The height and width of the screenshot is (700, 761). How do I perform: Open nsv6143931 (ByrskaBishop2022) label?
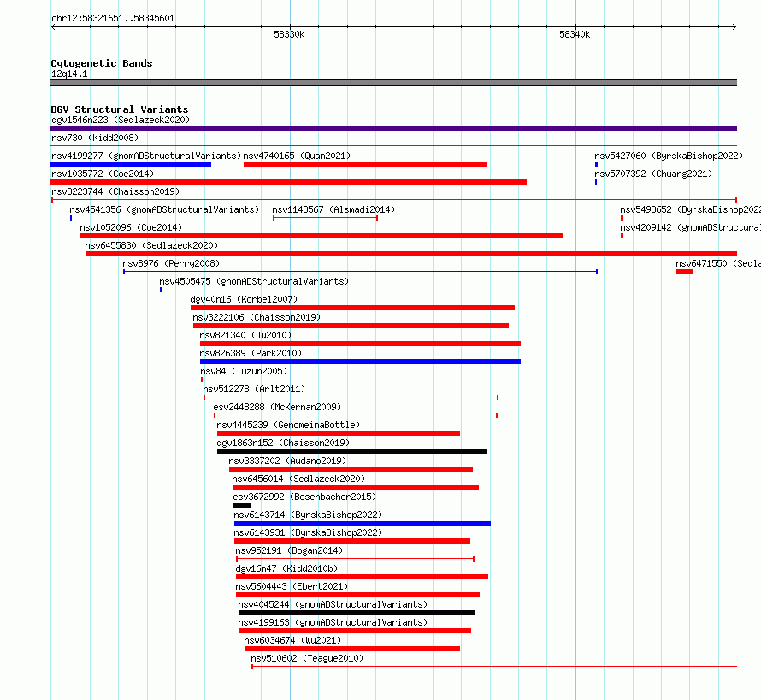(308, 532)
